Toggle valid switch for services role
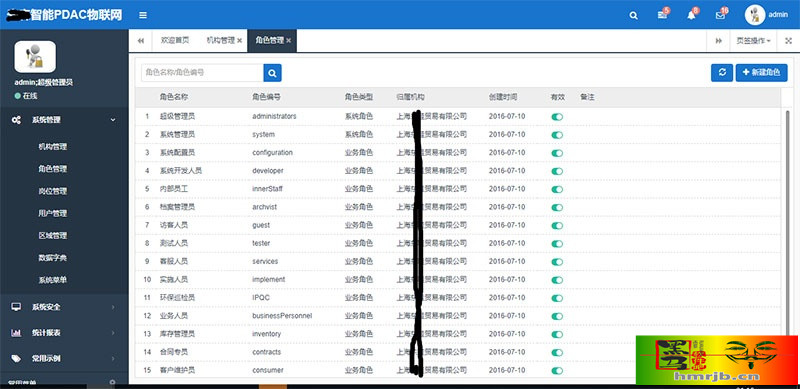 coord(557,262)
